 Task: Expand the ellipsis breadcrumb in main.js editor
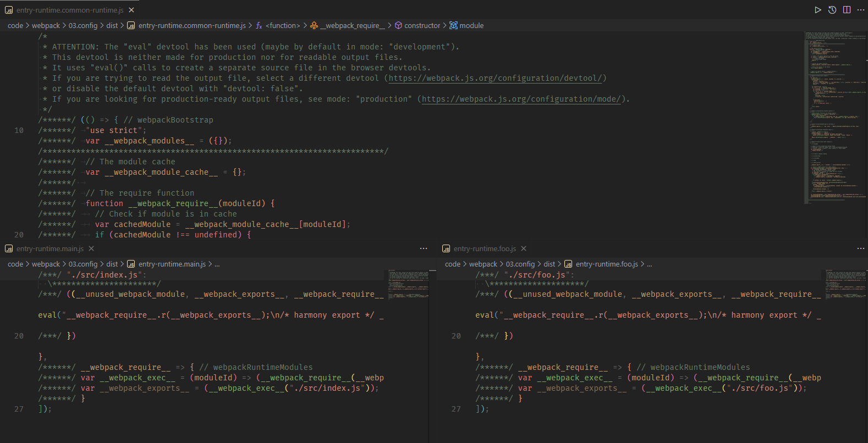pyautogui.click(x=217, y=264)
